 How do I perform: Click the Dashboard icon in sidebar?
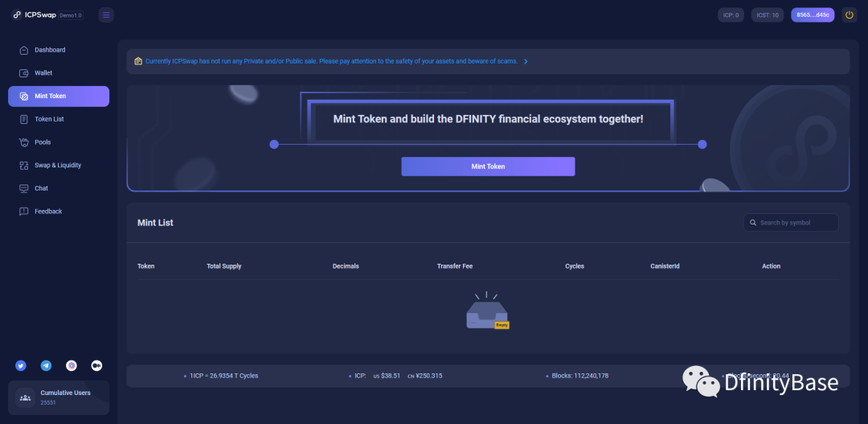click(24, 50)
